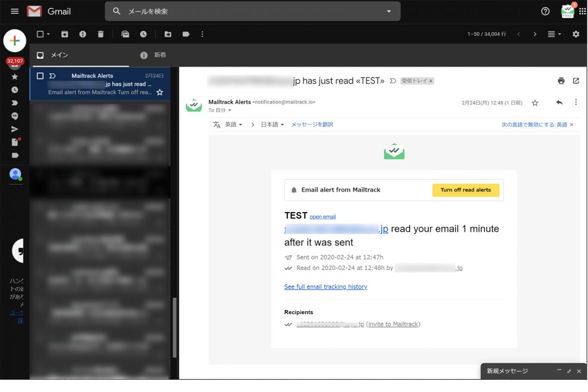The height and width of the screenshot is (392, 588).
Task: Close the translation bar with its x
Action: pos(572,125)
